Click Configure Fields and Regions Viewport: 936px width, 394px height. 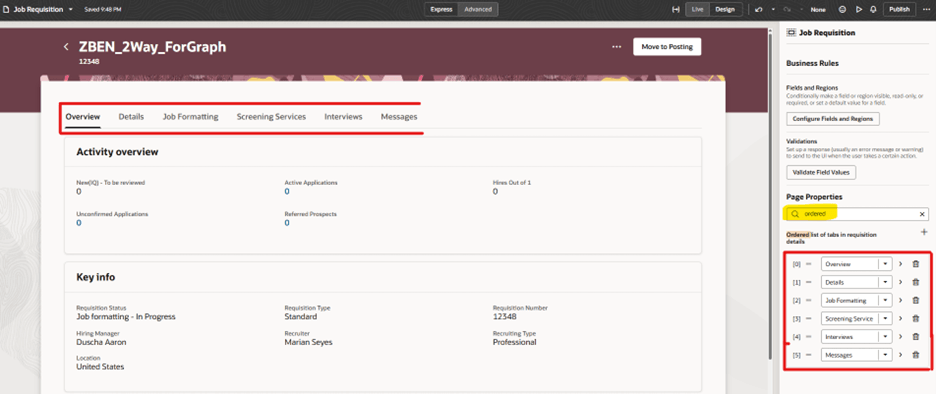833,119
